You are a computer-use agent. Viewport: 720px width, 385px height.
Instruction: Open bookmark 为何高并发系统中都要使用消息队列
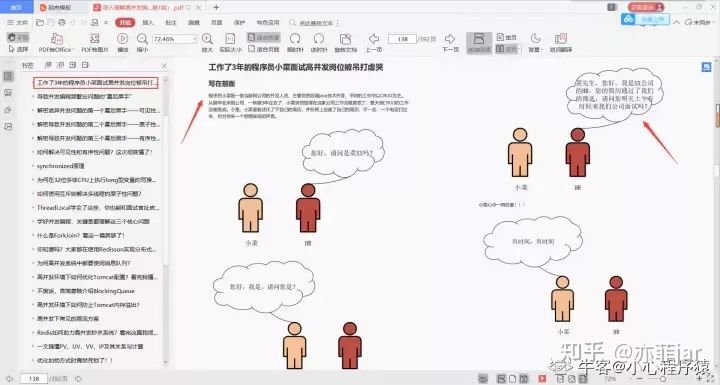[84, 263]
